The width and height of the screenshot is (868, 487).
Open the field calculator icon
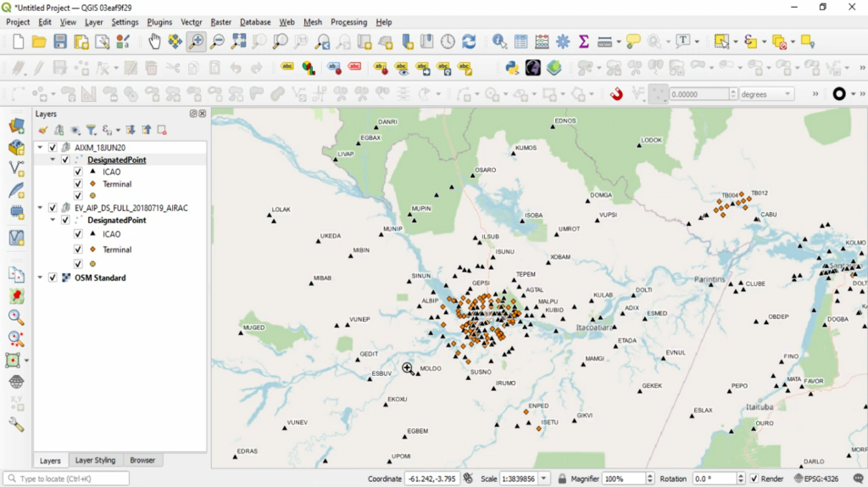point(542,42)
